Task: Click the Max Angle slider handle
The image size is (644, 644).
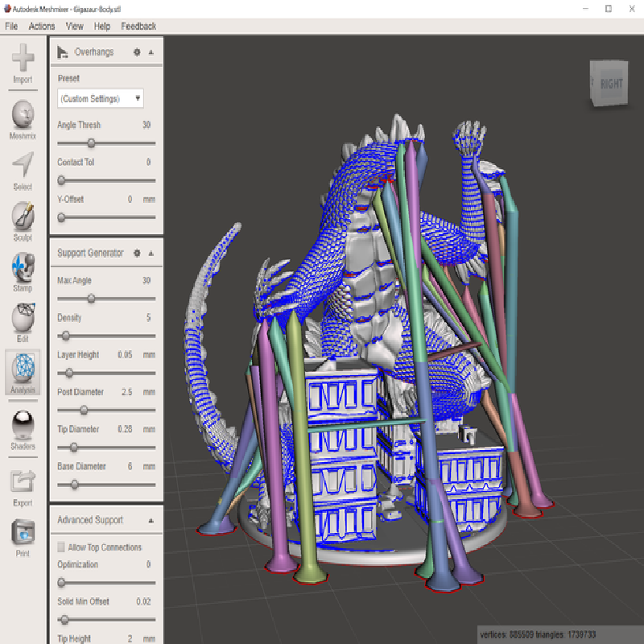Action: pos(91,299)
